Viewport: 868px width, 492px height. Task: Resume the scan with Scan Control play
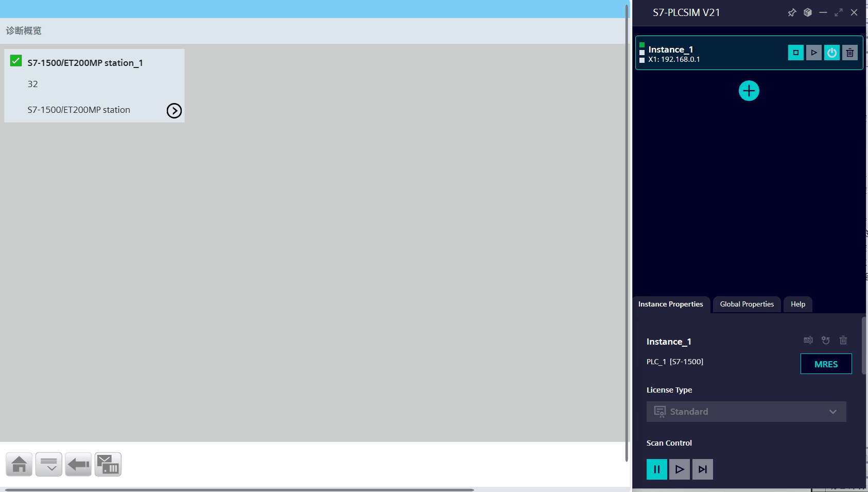click(680, 469)
